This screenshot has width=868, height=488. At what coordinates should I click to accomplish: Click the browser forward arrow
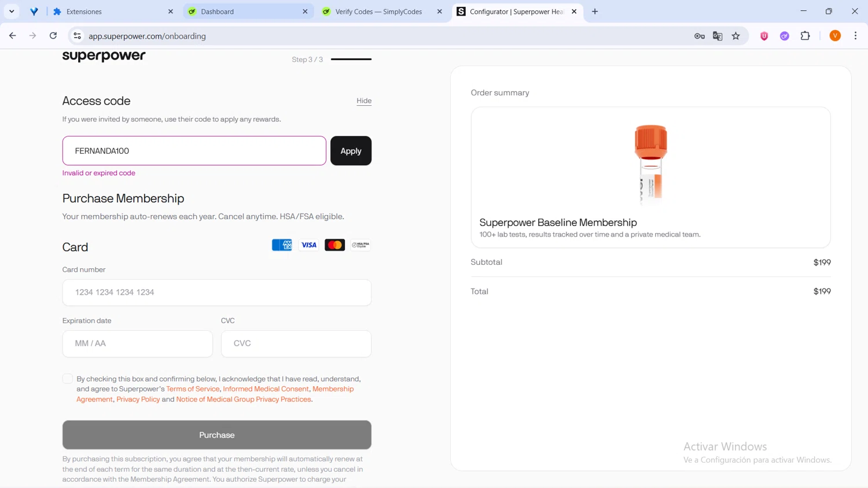click(32, 36)
